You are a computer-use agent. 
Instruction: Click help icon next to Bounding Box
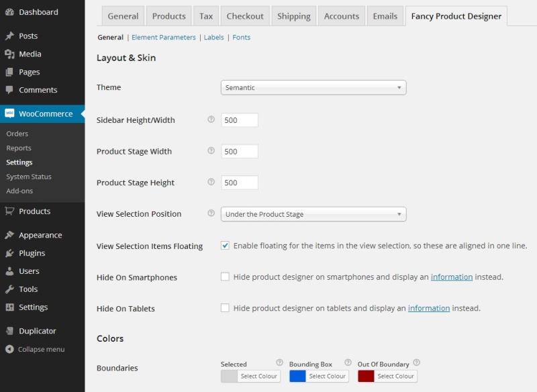tap(348, 362)
